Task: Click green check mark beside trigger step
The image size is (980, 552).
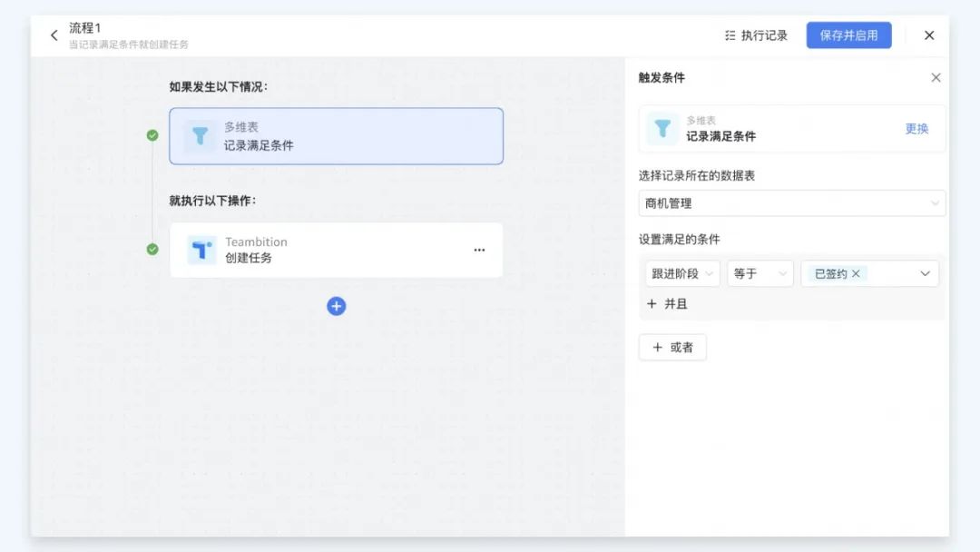Action: click(152, 135)
